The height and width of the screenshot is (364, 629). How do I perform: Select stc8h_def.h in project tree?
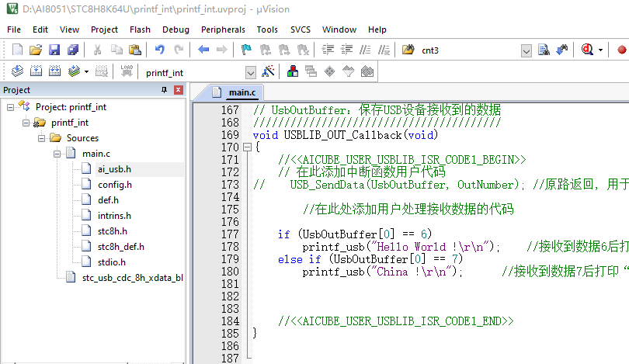120,247
